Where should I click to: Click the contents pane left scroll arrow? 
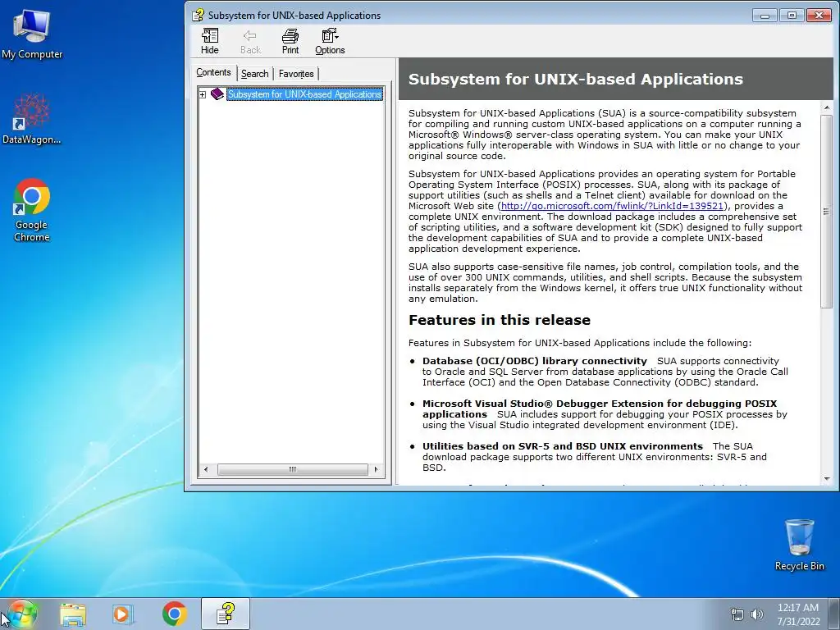[206, 470]
